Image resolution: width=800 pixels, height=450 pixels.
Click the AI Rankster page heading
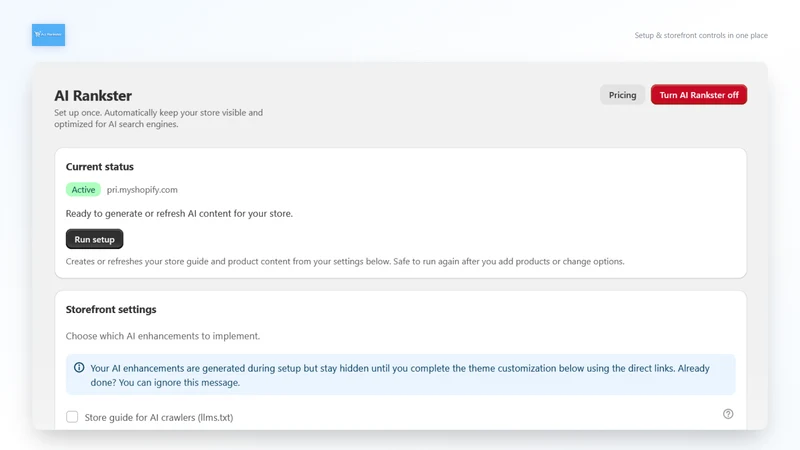point(93,95)
